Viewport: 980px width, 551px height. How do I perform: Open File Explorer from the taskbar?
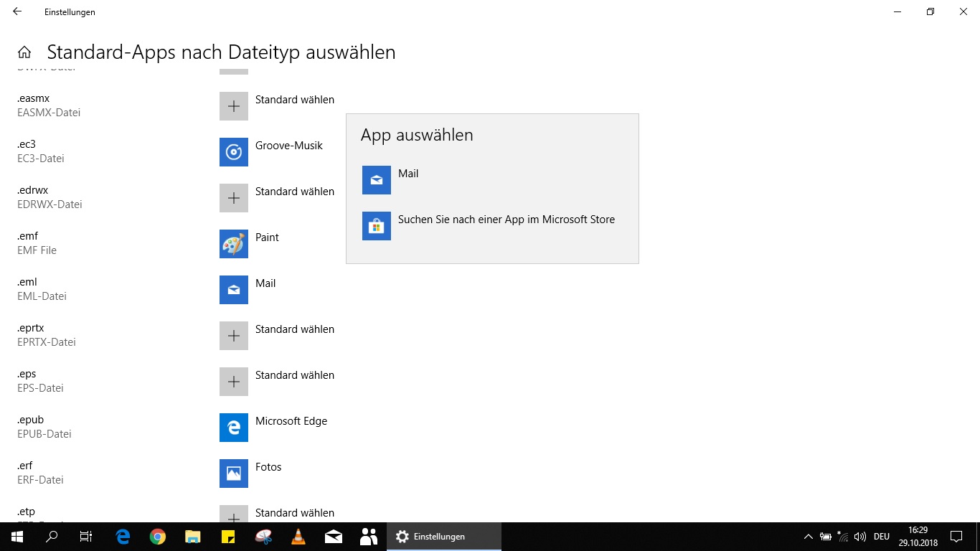tap(193, 537)
